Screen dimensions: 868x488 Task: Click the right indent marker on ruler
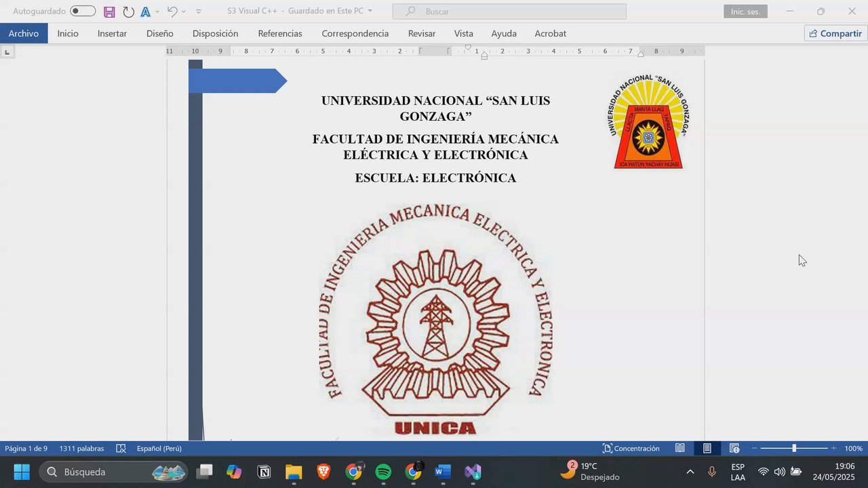[x=641, y=54]
